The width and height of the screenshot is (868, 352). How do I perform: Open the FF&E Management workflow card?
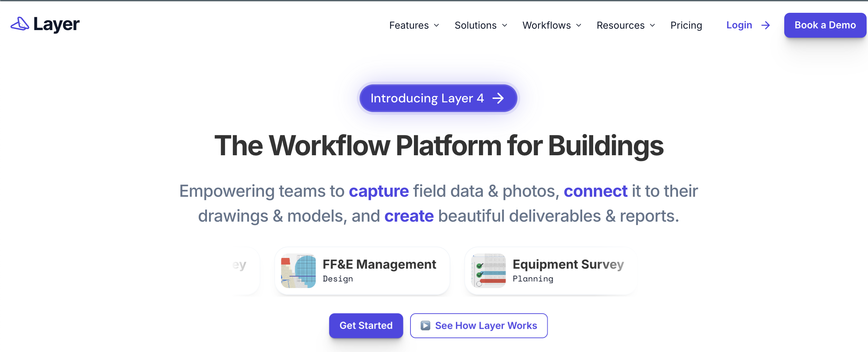click(362, 271)
